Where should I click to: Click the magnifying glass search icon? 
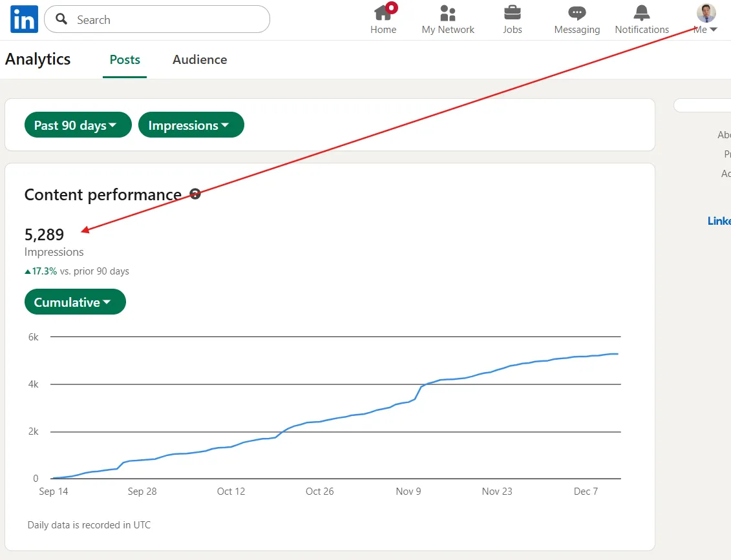point(62,19)
